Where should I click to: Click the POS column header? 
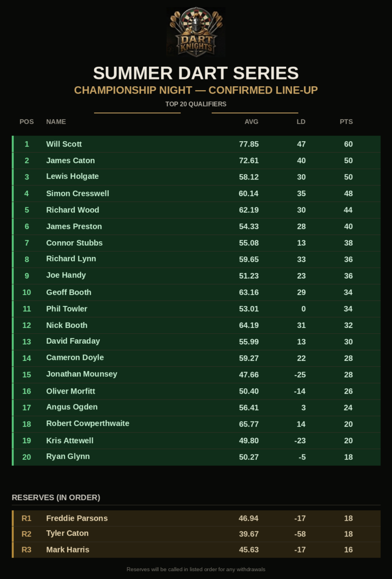26,122
